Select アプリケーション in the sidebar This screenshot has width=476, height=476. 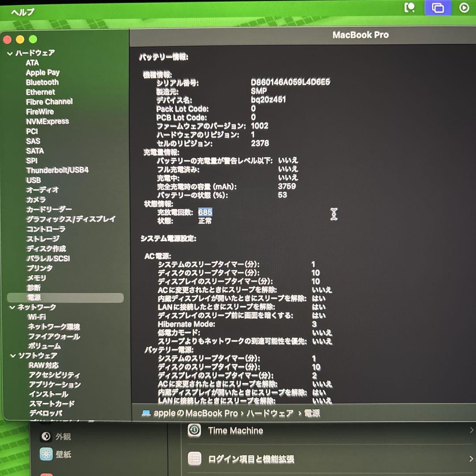pyautogui.click(x=55, y=384)
